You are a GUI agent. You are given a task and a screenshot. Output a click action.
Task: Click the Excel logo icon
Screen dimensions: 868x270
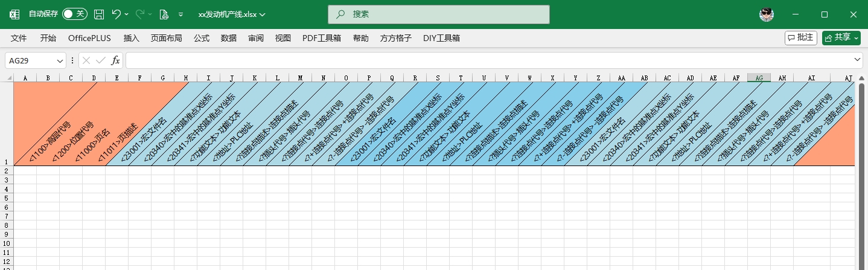pyautogui.click(x=14, y=14)
